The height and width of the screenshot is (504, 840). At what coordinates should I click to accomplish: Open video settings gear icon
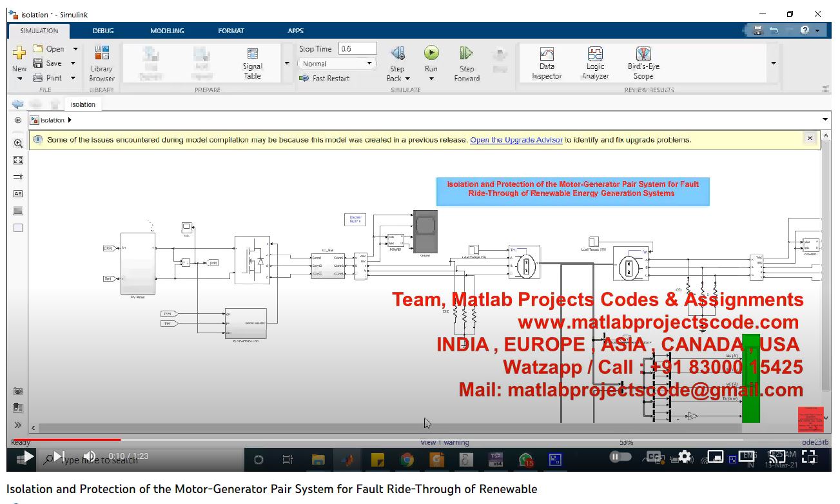(x=685, y=457)
